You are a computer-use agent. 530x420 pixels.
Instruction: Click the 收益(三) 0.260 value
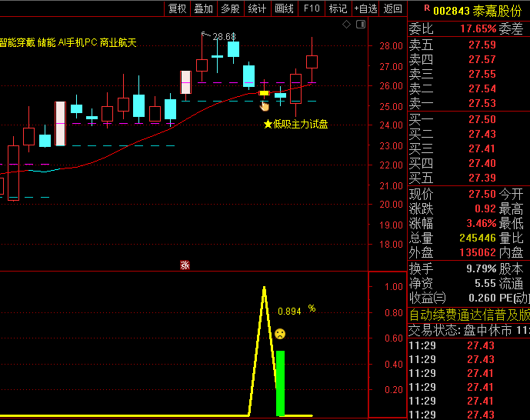482,298
